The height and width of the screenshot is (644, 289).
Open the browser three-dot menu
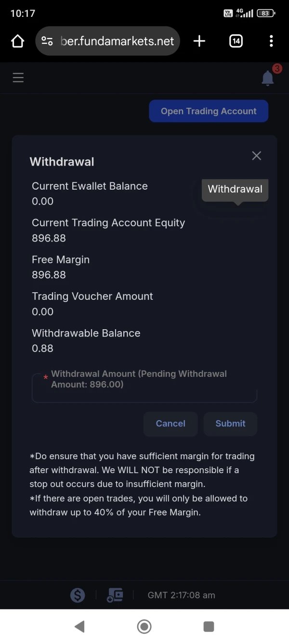271,41
